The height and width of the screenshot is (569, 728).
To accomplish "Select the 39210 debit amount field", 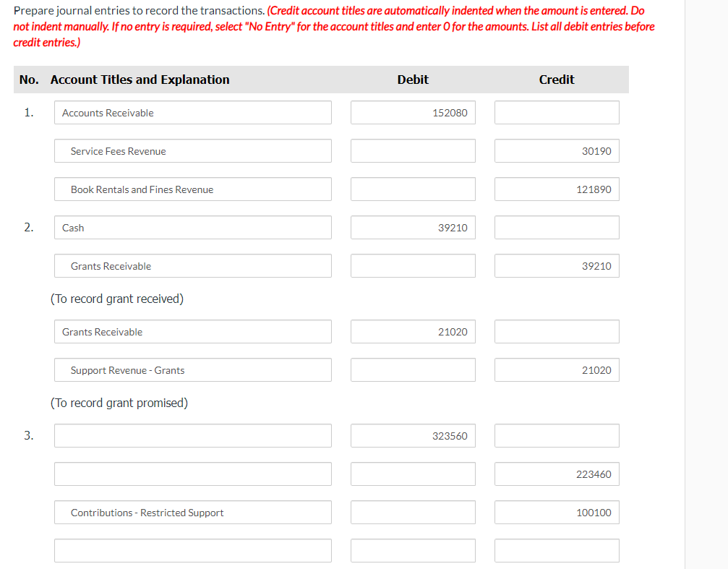I will 412,227.
